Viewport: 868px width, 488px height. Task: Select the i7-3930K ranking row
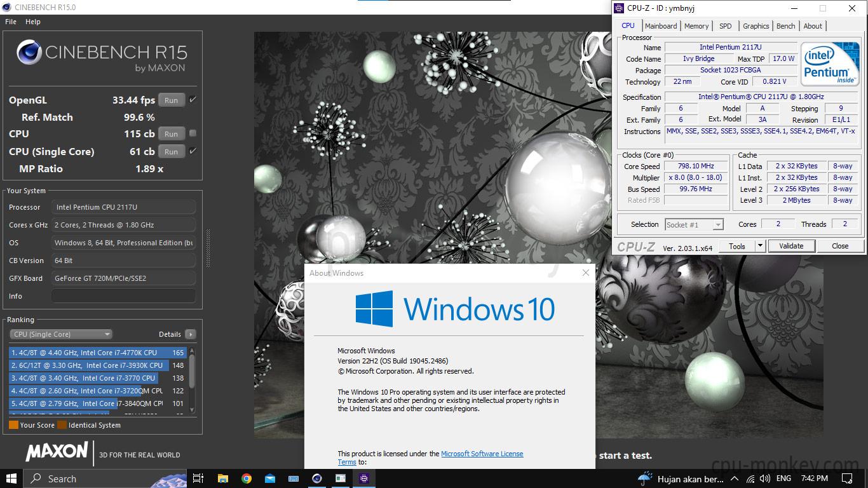click(x=97, y=365)
